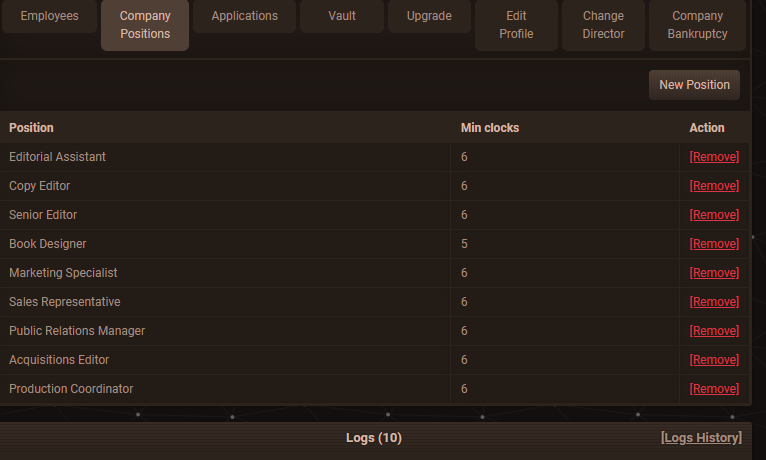Remove the Book Designer position

coord(714,244)
